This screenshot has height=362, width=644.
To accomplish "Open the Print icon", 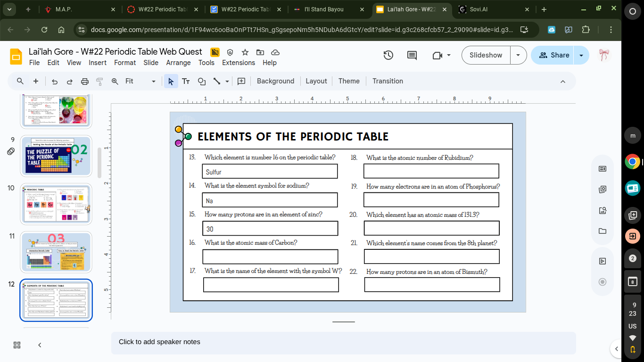I will click(x=85, y=81).
